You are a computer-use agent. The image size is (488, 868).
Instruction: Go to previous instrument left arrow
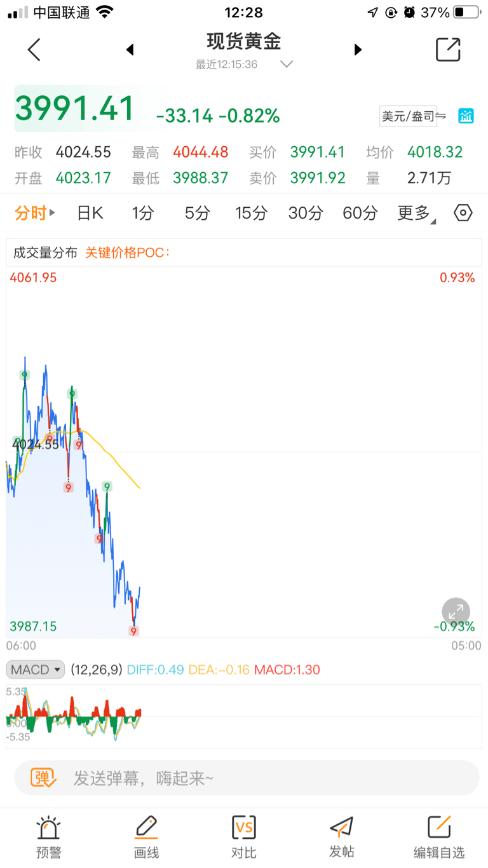coord(130,50)
